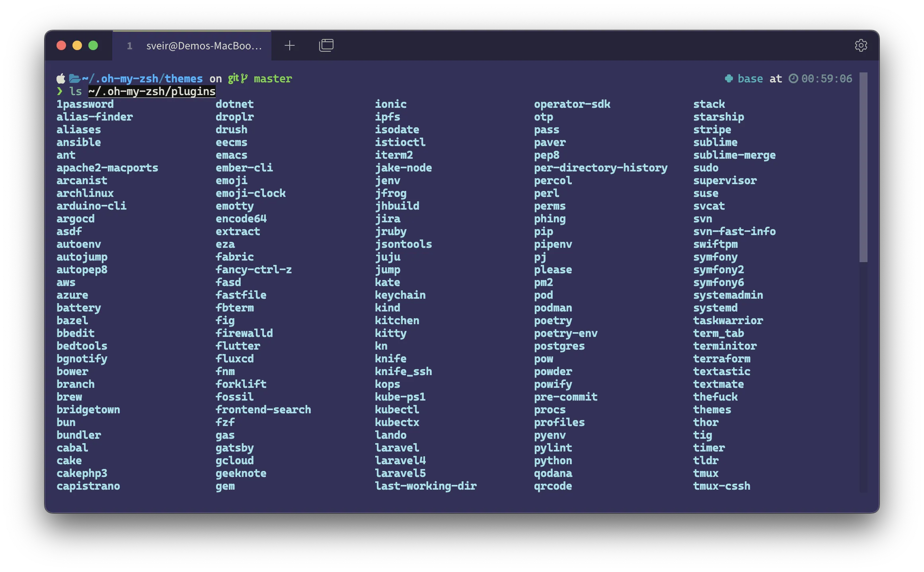Click the base environment label

(750, 78)
